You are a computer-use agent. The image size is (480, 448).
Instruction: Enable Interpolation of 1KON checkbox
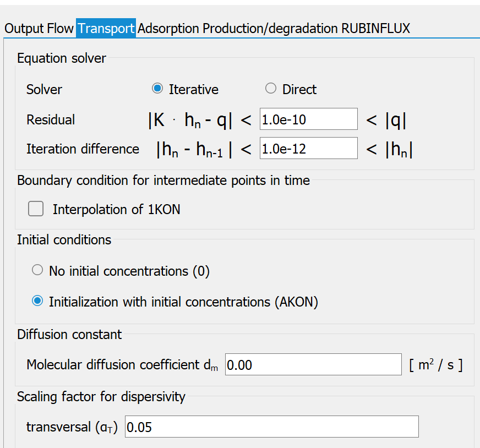coord(36,209)
